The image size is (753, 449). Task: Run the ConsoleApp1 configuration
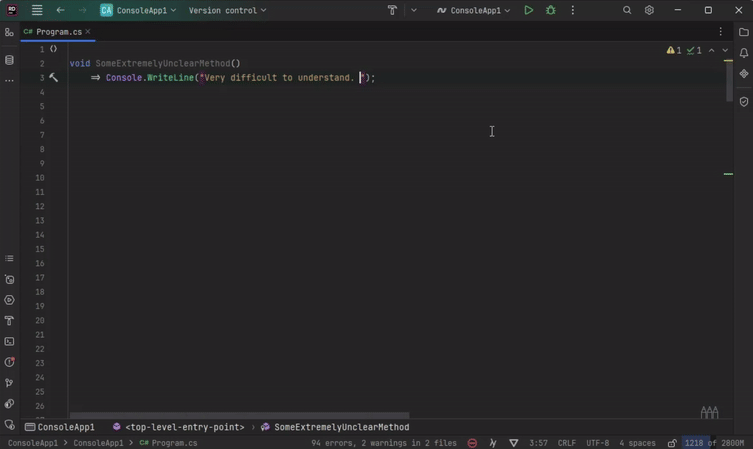[x=528, y=10]
